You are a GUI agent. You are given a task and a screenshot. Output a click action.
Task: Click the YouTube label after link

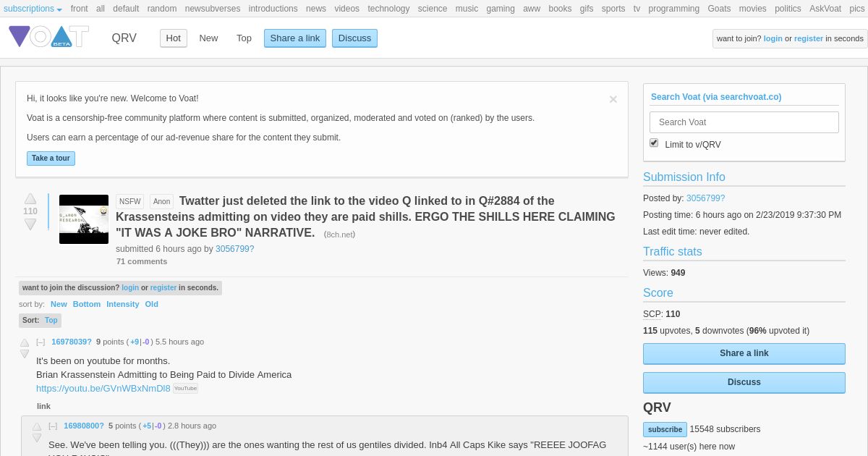185,388
